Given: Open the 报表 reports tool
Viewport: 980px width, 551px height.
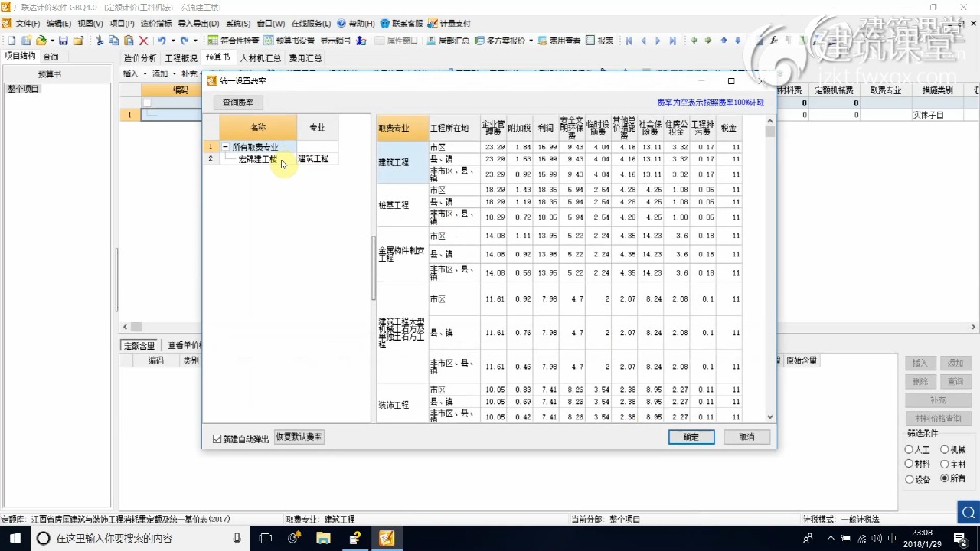Looking at the screenshot, I should coord(603,39).
